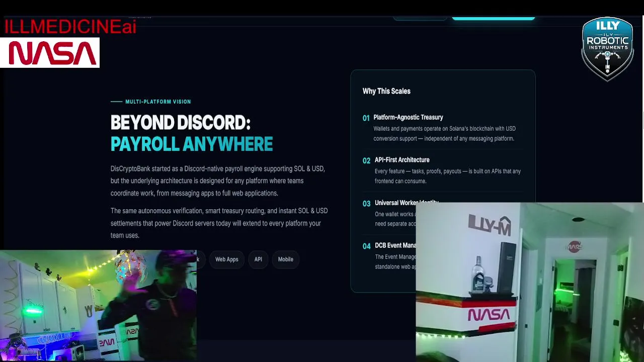Click the 'Wallets and payments operate' description
644x362 pixels.
[x=444, y=134]
